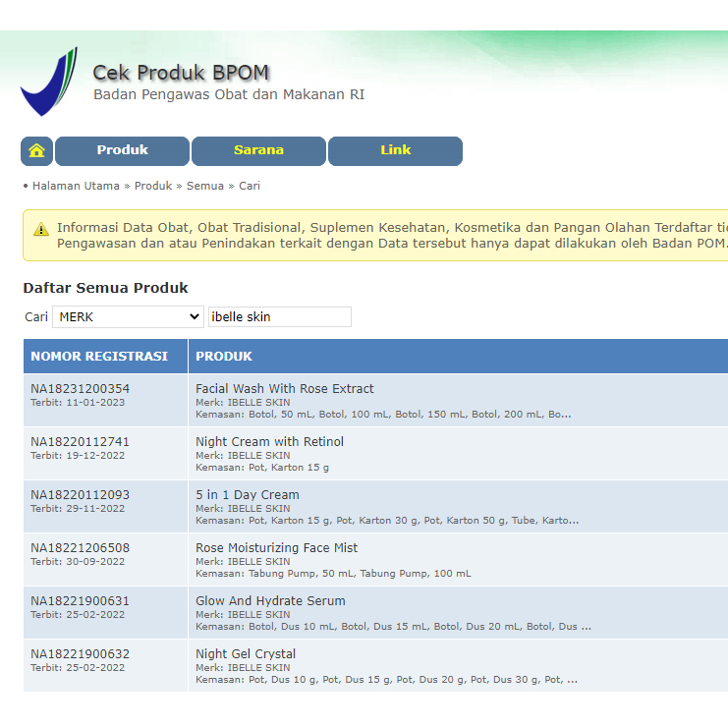Click the home icon button

36,151
